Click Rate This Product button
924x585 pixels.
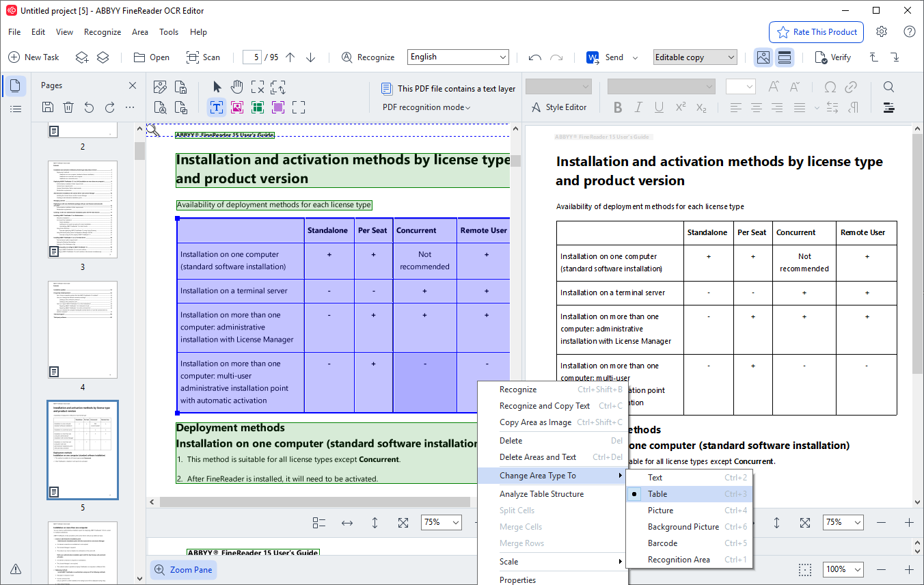(x=817, y=32)
